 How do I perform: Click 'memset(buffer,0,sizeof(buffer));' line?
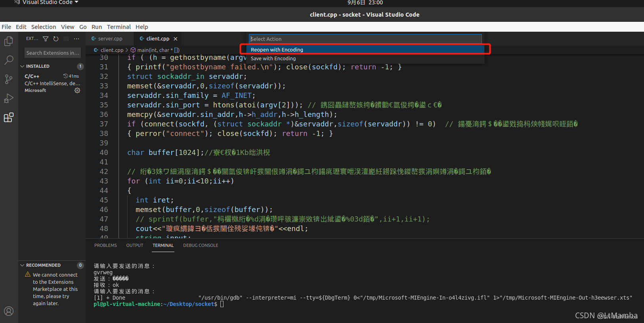click(204, 210)
